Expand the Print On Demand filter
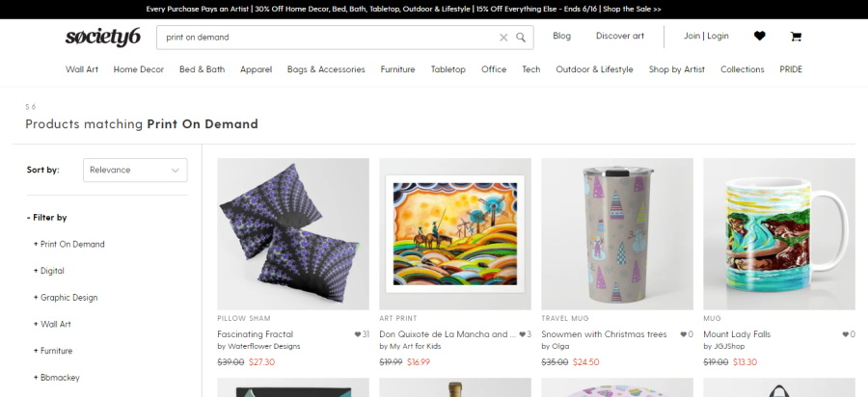The width and height of the screenshot is (868, 397). tap(71, 245)
